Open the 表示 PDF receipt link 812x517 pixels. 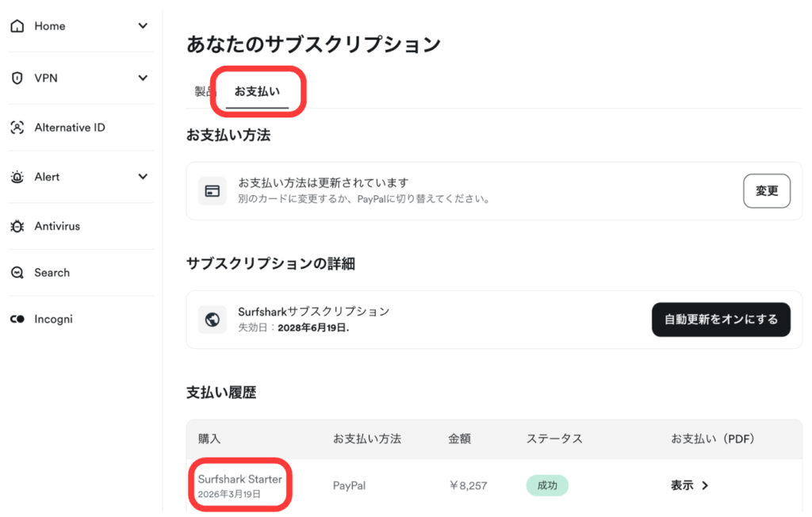click(689, 485)
